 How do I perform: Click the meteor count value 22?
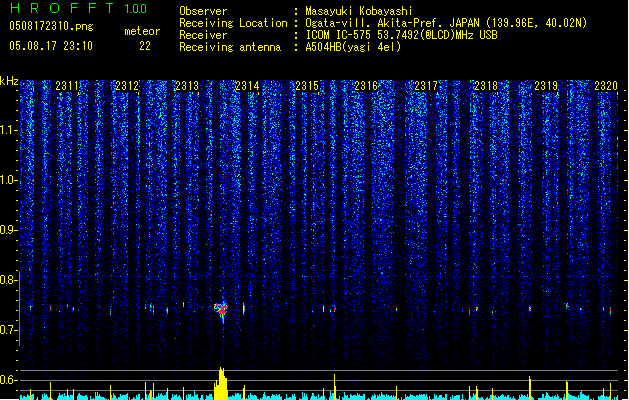tap(145, 46)
